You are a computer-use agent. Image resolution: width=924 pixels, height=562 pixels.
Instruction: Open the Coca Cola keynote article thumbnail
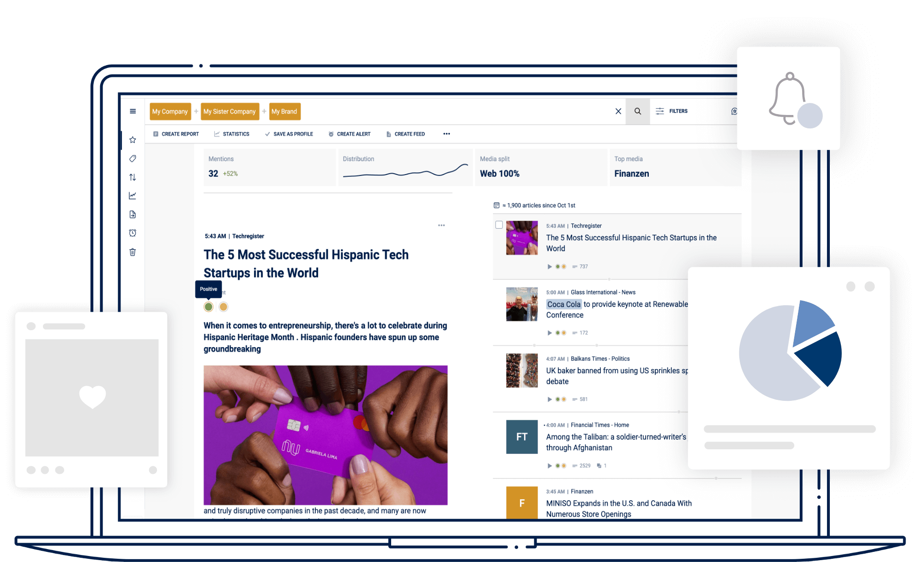(x=522, y=304)
